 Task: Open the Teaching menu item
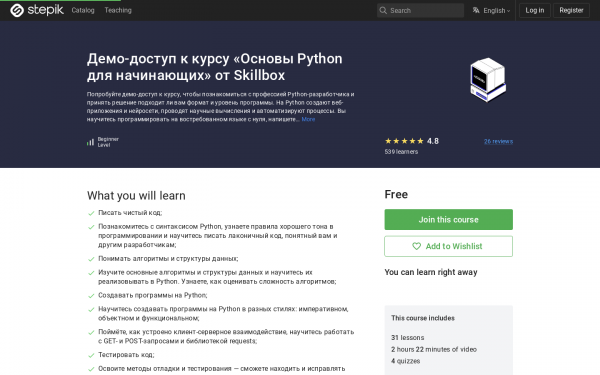click(118, 10)
